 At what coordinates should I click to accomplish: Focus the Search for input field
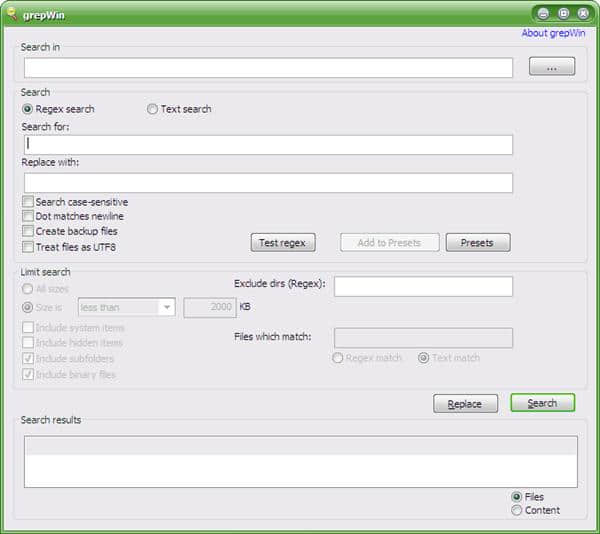pos(268,145)
